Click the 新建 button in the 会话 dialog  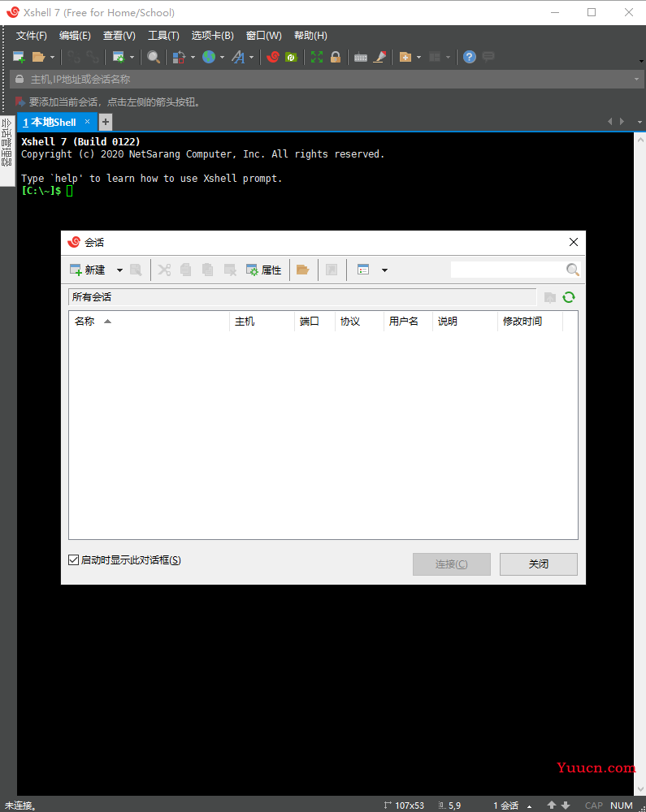(88, 270)
